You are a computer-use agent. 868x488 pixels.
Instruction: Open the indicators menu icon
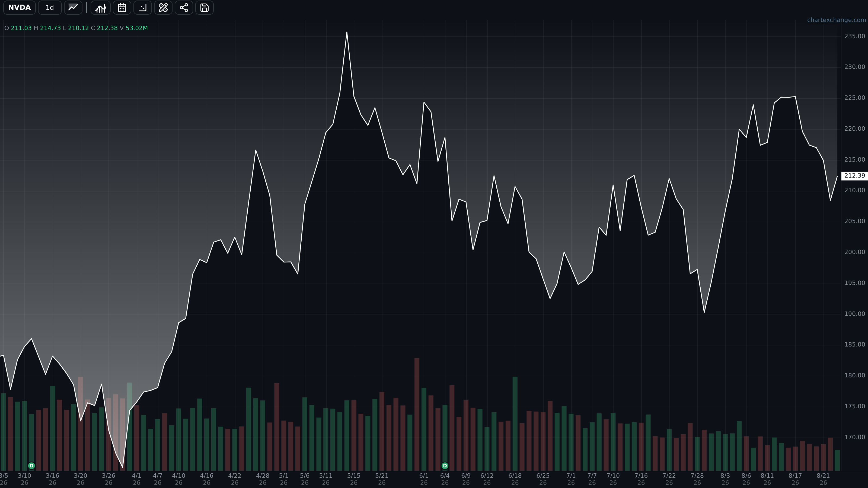tap(100, 7)
